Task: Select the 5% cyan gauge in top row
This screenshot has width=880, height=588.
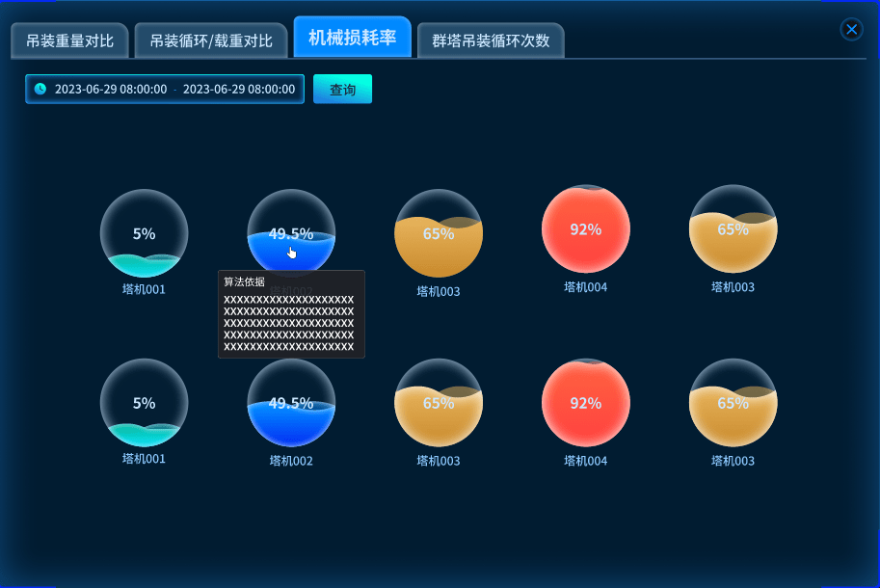Action: coord(144,233)
